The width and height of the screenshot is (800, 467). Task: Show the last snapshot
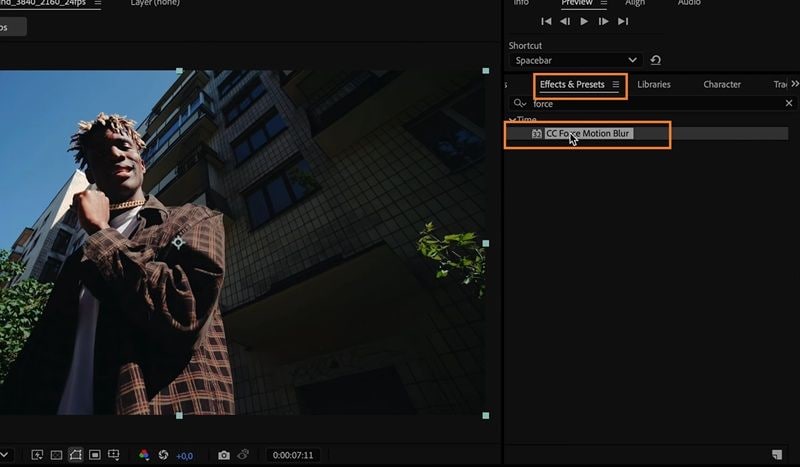tap(243, 454)
